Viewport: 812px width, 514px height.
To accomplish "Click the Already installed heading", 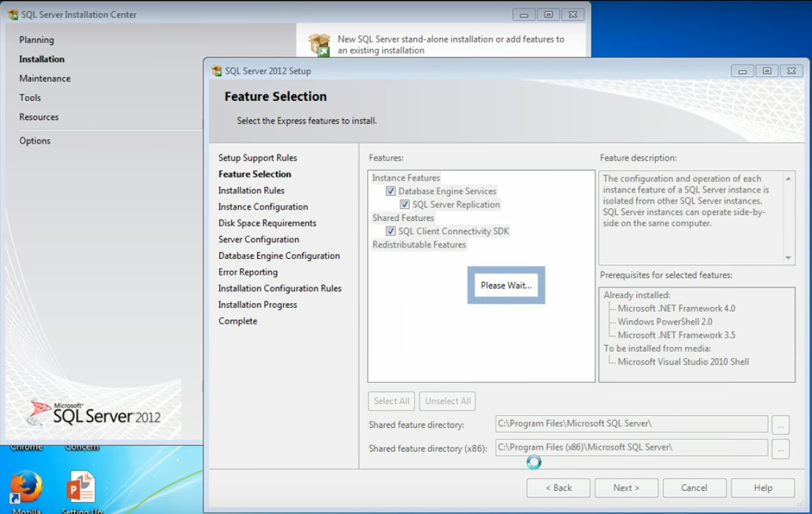I will [636, 295].
